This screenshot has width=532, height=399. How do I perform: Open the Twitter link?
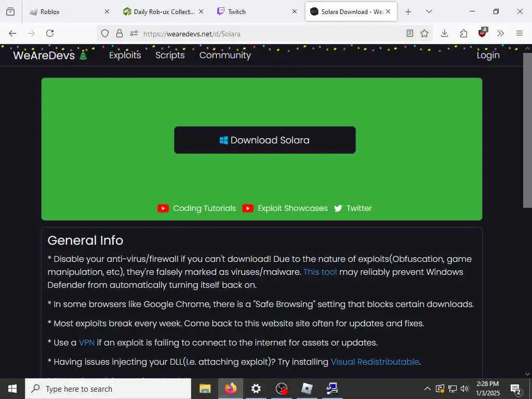point(359,208)
